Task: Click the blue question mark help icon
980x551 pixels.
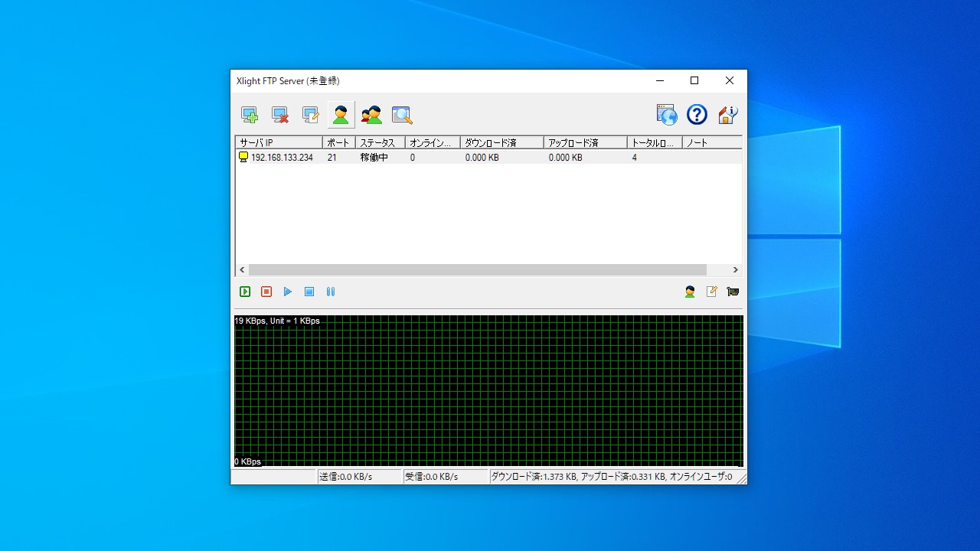Action: coord(697,115)
